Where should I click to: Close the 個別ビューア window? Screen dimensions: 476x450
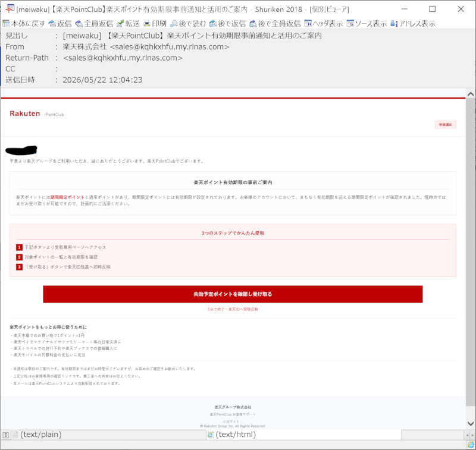(x=461, y=9)
